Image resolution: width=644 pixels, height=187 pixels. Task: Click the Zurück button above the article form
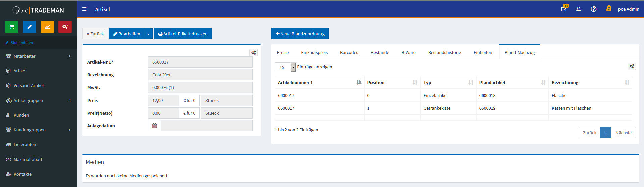[95, 34]
